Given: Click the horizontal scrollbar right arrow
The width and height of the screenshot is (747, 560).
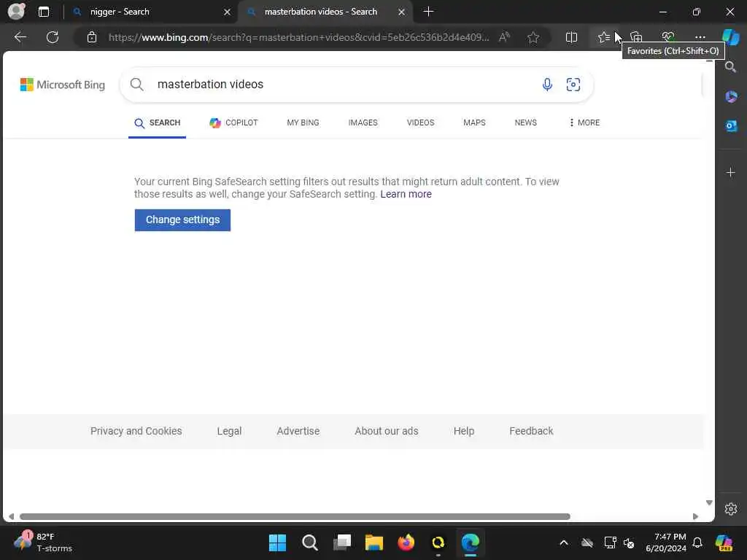Looking at the screenshot, I should (x=695, y=517).
